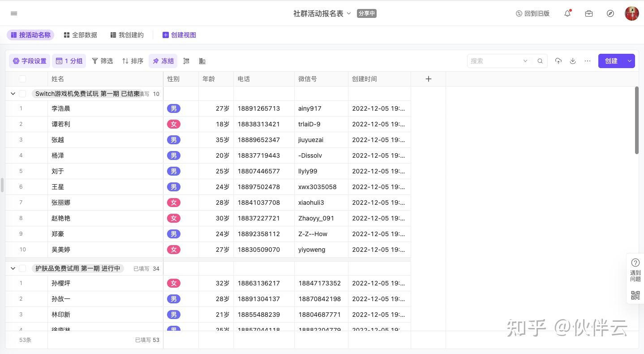
Task: Click 创建视图 to add a view
Action: click(179, 35)
